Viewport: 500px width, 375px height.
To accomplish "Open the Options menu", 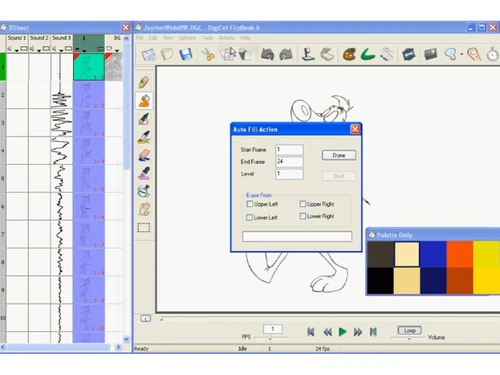I will [x=187, y=38].
